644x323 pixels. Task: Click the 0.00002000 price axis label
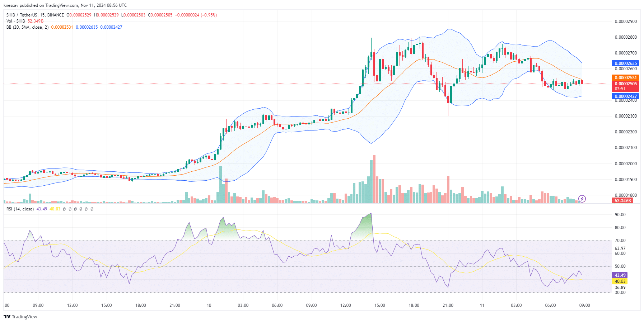(x=626, y=164)
